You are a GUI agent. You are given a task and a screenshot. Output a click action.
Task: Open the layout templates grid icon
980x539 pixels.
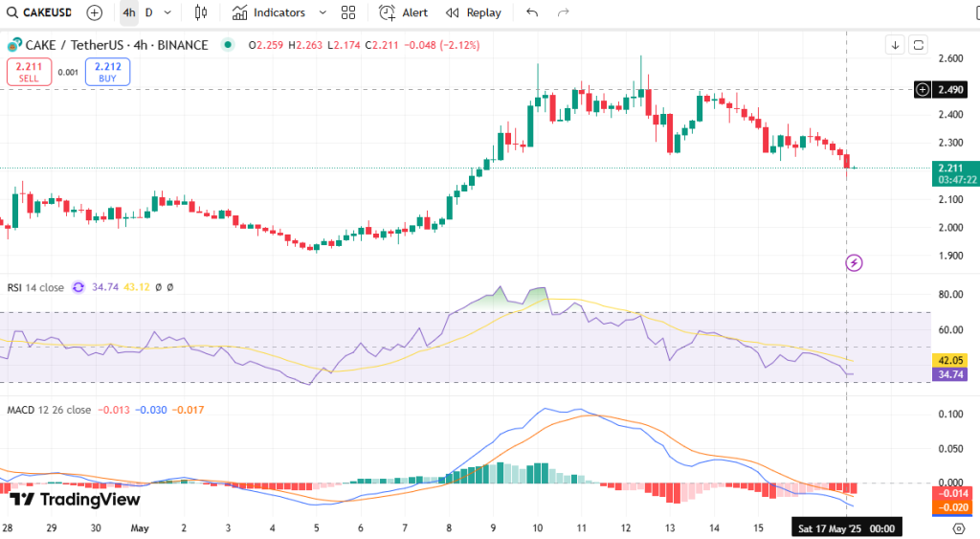[348, 12]
